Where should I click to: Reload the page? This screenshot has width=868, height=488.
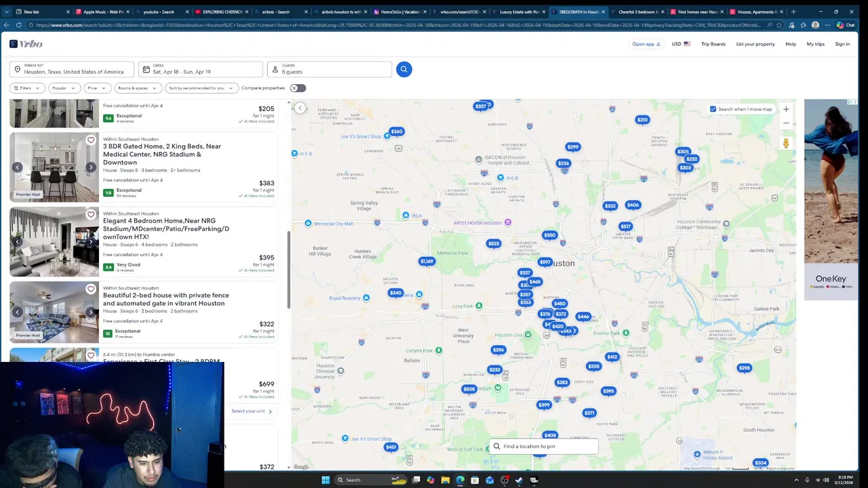click(19, 25)
